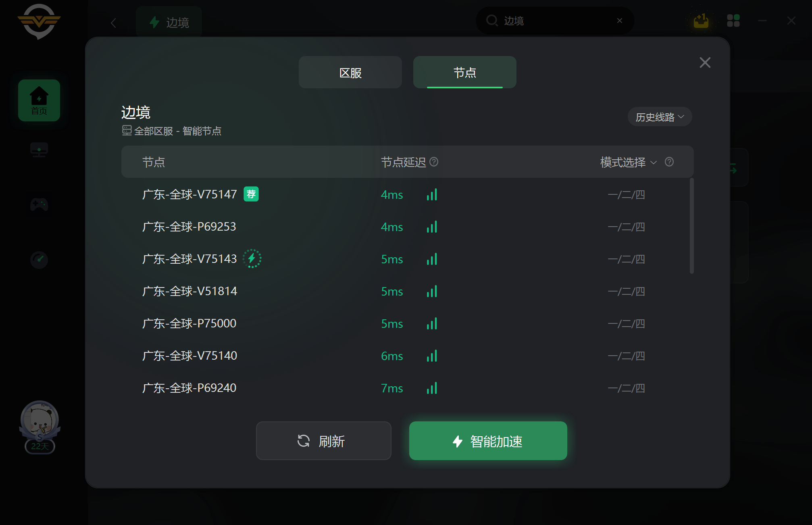Open the gamepad sidebar icon

[39, 205]
